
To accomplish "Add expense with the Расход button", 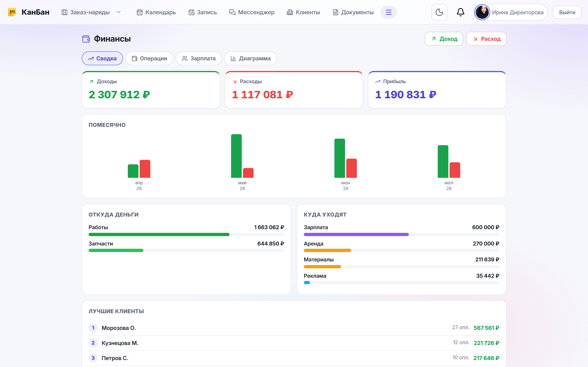I will click(x=486, y=39).
